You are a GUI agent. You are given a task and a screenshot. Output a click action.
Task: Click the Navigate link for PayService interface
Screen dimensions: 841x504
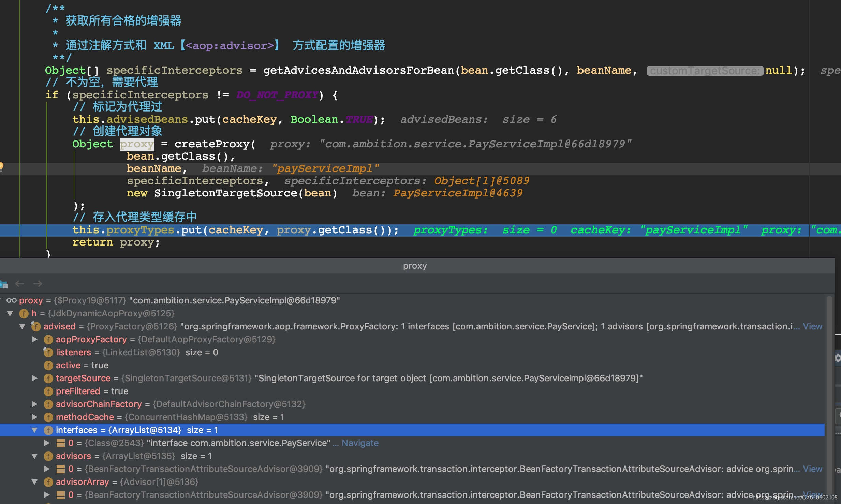tap(360, 443)
